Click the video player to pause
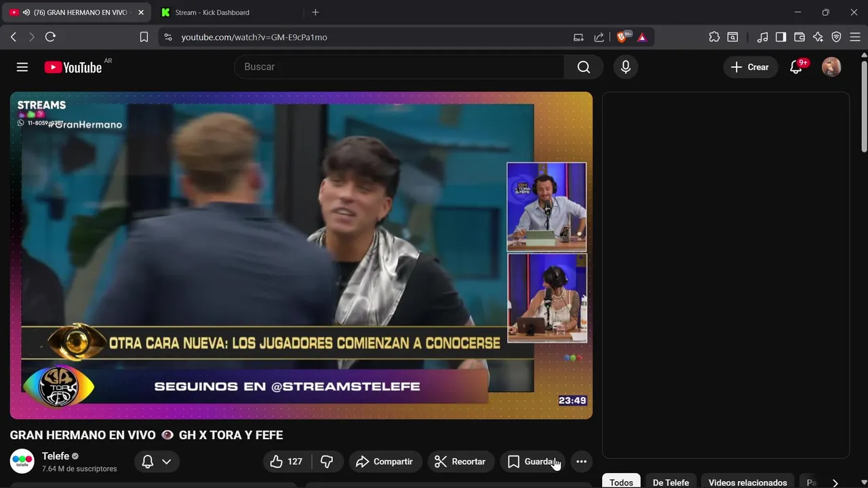Screen dimensions: 868x488 pos(301,256)
